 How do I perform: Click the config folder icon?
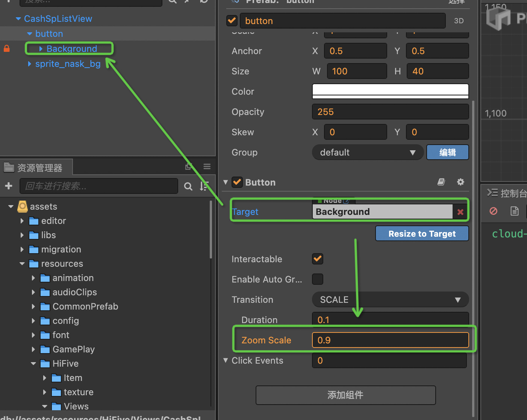coord(45,321)
